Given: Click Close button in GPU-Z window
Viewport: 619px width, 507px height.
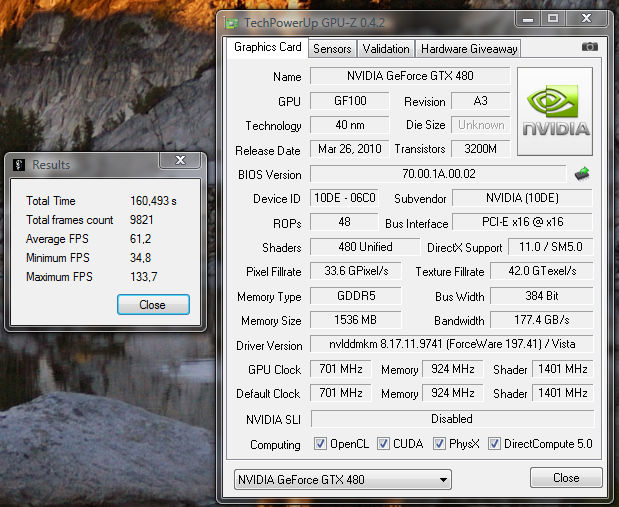Looking at the screenshot, I should [566, 478].
